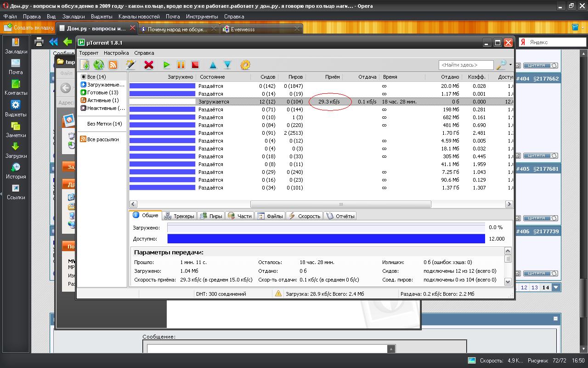The width and height of the screenshot is (588, 368).
Task: Open forum page list dropdown after page 14
Action: [556, 287]
